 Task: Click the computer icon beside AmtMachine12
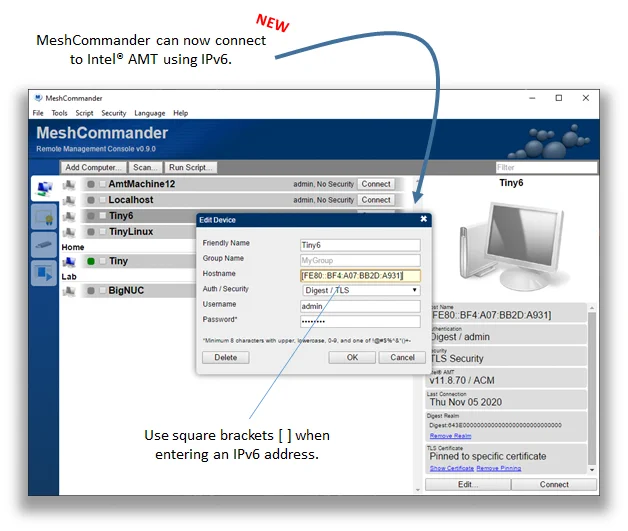tap(69, 184)
